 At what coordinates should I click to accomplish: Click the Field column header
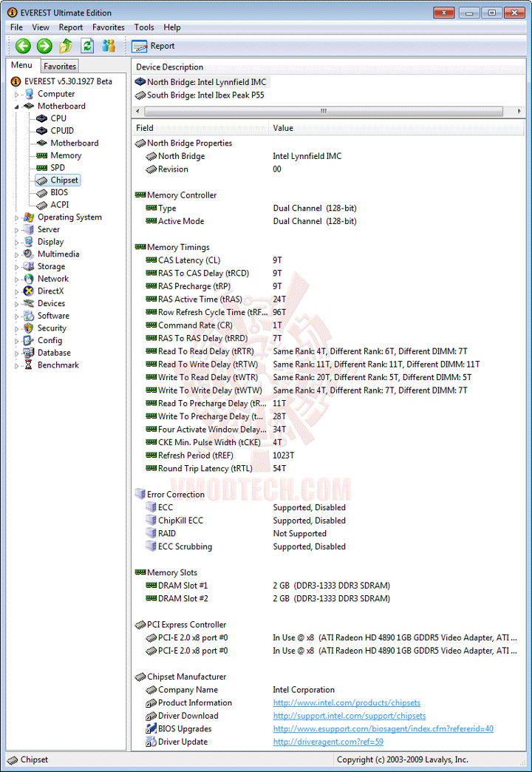[201, 128]
